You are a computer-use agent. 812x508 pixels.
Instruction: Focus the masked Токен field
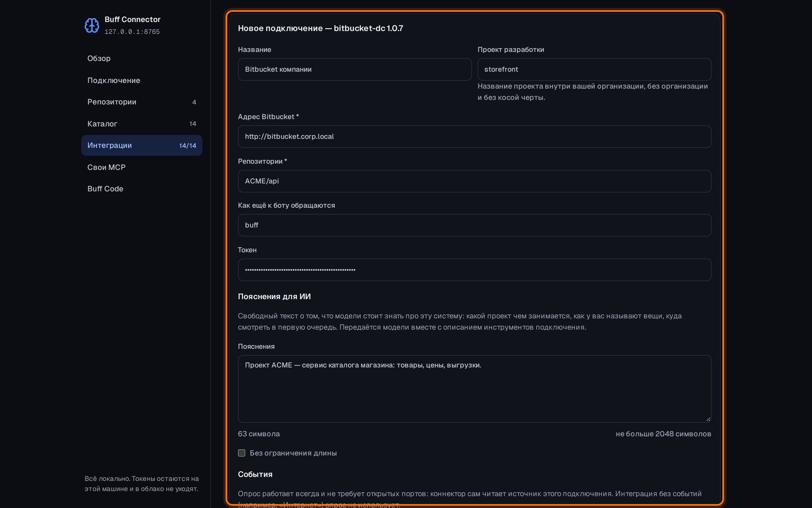pos(475,270)
